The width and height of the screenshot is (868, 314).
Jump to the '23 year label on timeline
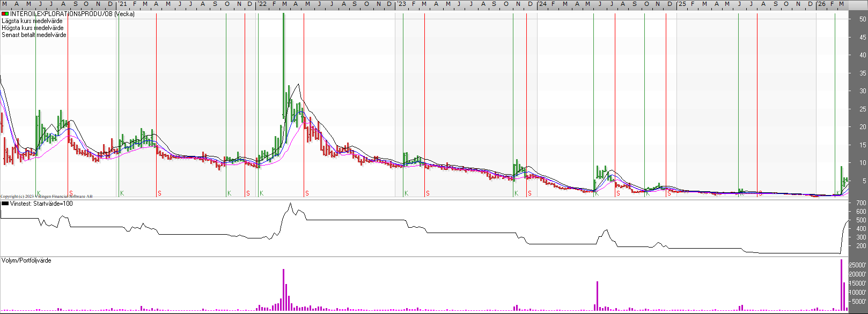click(x=401, y=4)
